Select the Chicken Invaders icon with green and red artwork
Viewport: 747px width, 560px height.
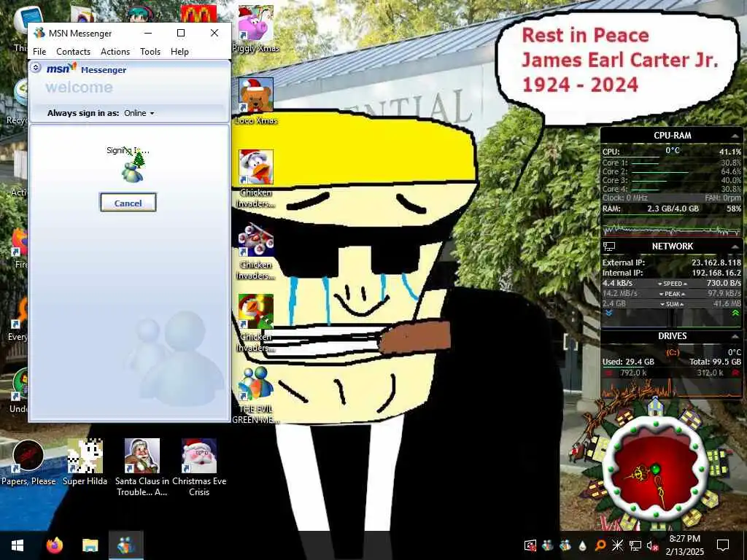point(256,323)
